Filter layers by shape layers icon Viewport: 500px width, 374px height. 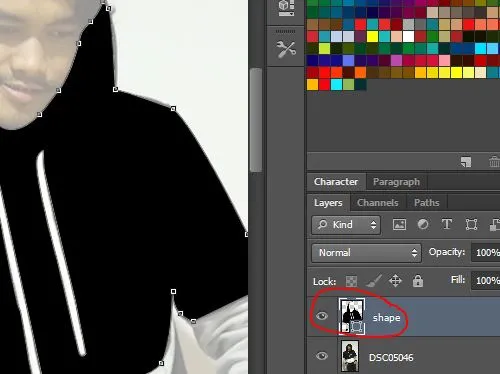coord(471,224)
